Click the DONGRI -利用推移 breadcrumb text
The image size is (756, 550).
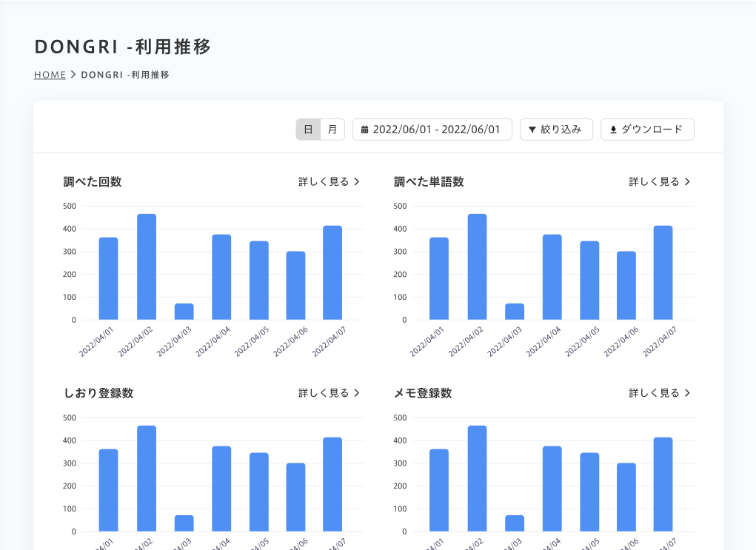125,75
